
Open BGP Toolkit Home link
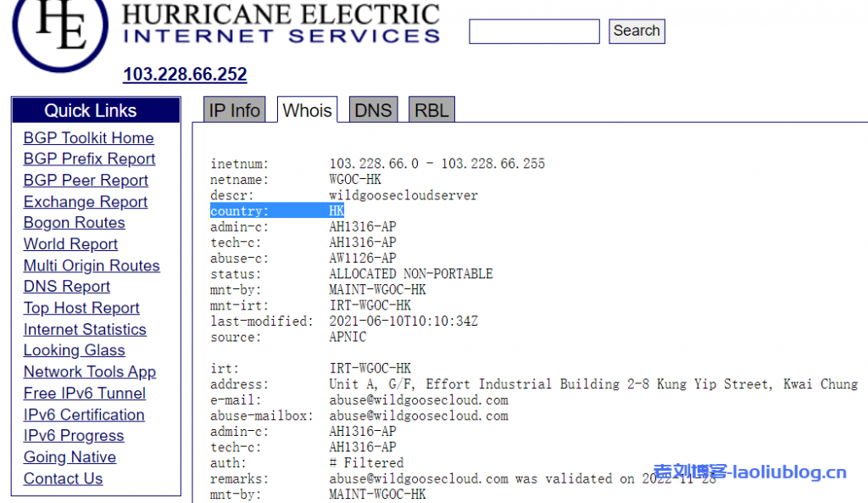point(88,138)
